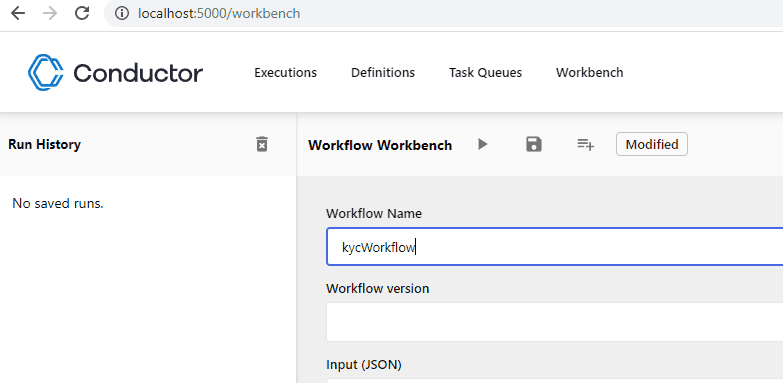Reload the page with the refresh icon
Image resolution: width=783 pixels, height=383 pixels.
tap(82, 13)
